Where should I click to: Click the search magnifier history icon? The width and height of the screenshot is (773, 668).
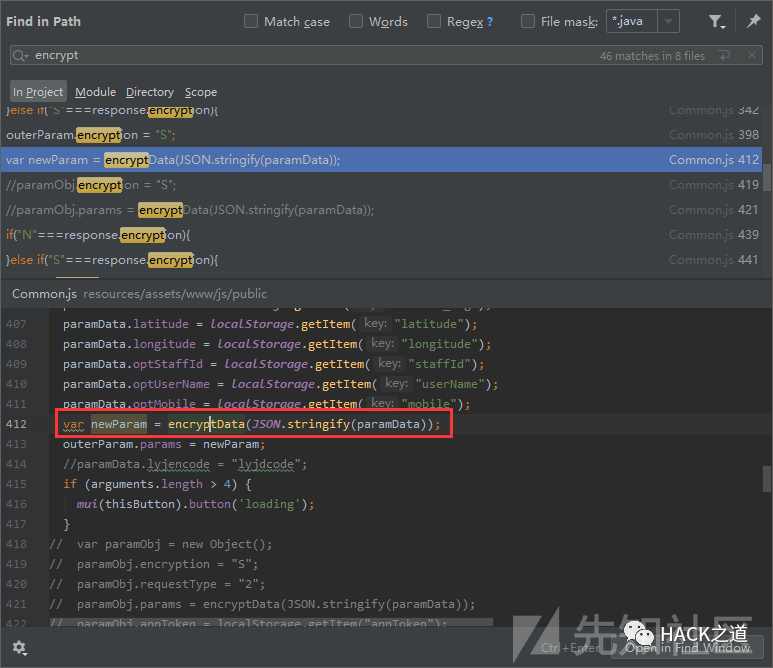tap(21, 56)
